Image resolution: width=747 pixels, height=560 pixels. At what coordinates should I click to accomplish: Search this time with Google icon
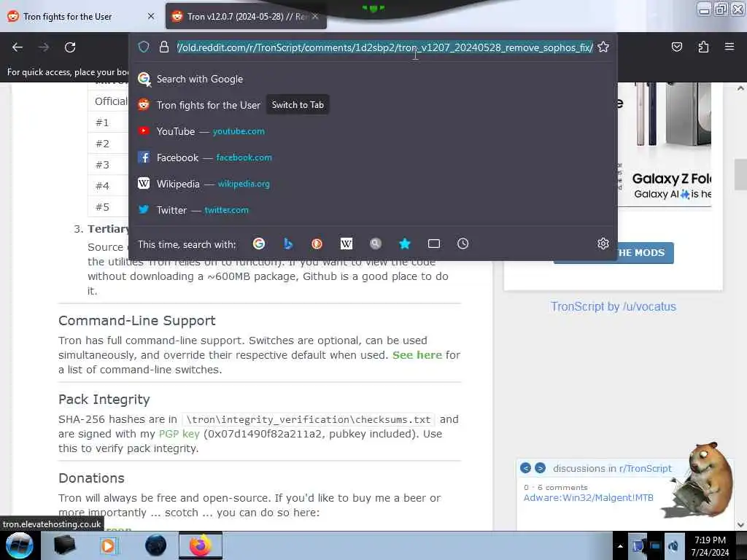[259, 244]
